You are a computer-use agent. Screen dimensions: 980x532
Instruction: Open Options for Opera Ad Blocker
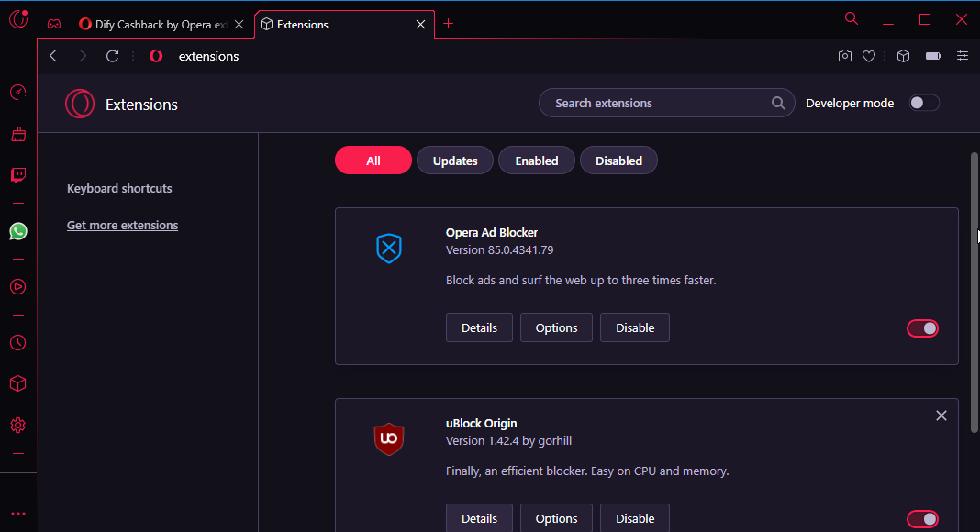(556, 327)
